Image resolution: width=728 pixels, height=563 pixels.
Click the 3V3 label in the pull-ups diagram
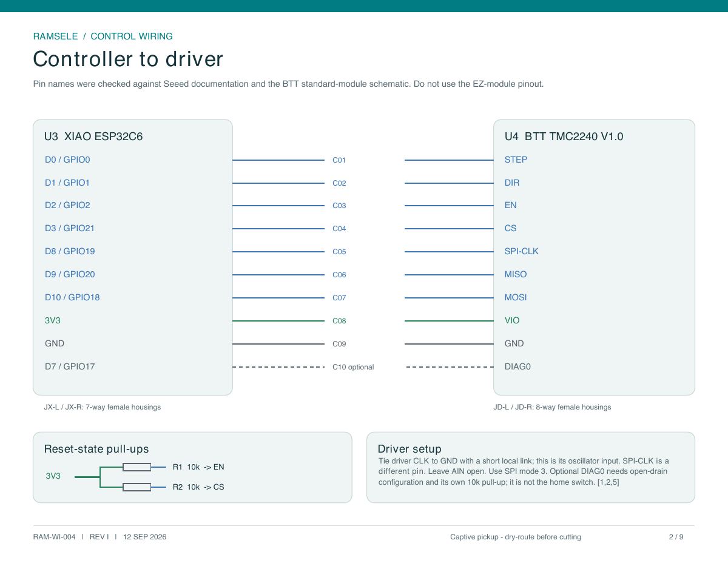point(53,476)
